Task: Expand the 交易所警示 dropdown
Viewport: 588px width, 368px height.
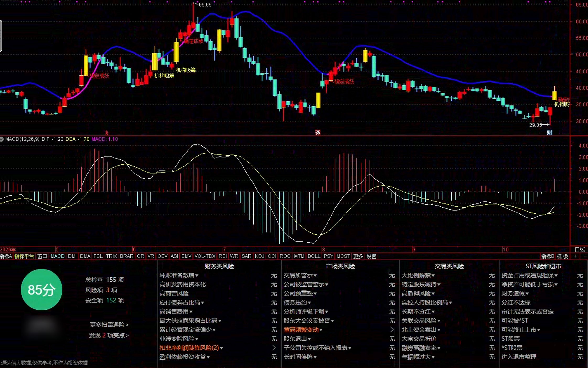Action: pos(315,275)
